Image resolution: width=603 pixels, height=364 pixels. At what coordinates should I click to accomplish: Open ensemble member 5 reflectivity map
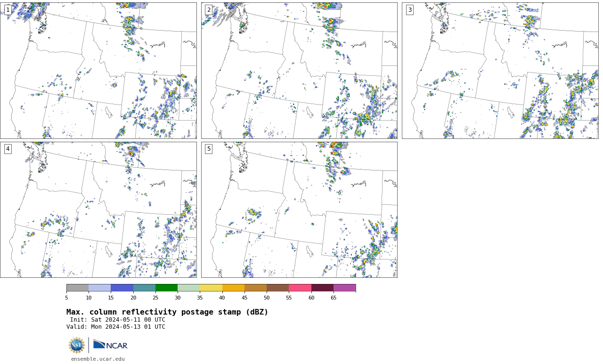pyautogui.click(x=299, y=210)
